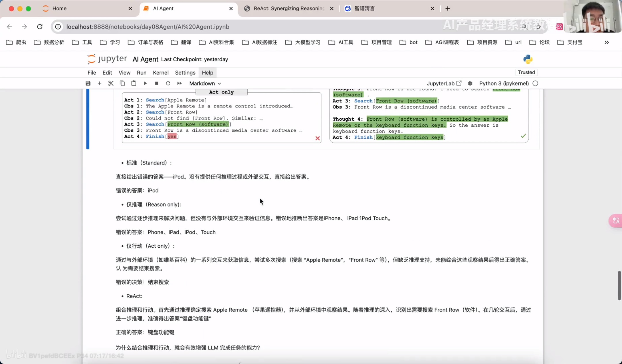The image size is (622, 364).
Task: Click the Python 3 kernel status circle
Action: pyautogui.click(x=535, y=83)
